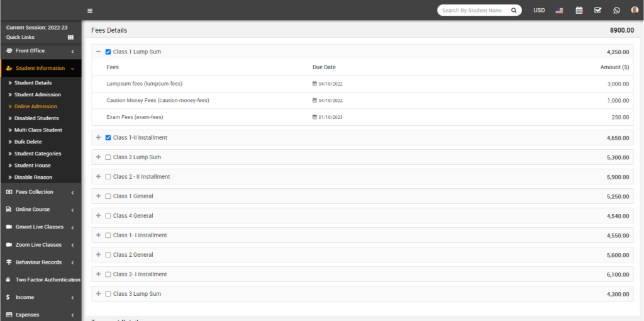This screenshot has height=321, width=644.
Task: Open Quick Links grid icon
Action: click(70, 38)
